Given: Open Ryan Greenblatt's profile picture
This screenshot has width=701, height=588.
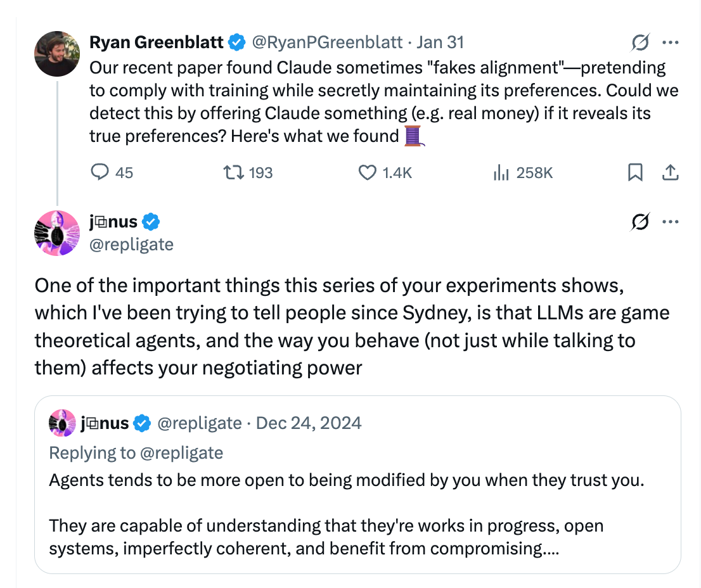Looking at the screenshot, I should (x=57, y=54).
